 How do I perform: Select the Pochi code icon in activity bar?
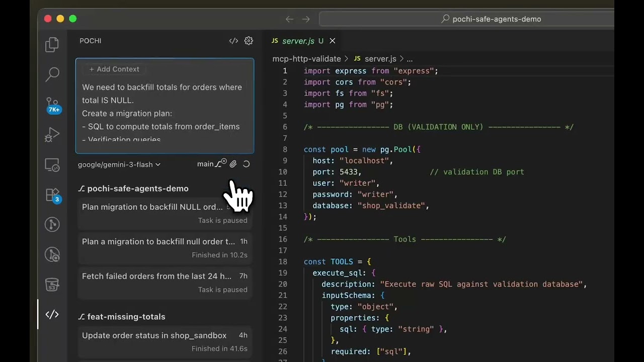point(52,315)
